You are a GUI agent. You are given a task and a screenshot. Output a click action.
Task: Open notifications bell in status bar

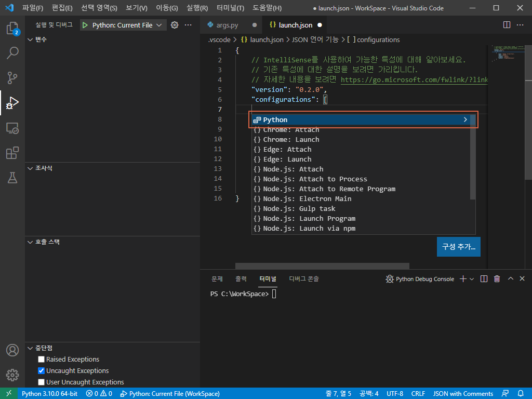click(521, 393)
